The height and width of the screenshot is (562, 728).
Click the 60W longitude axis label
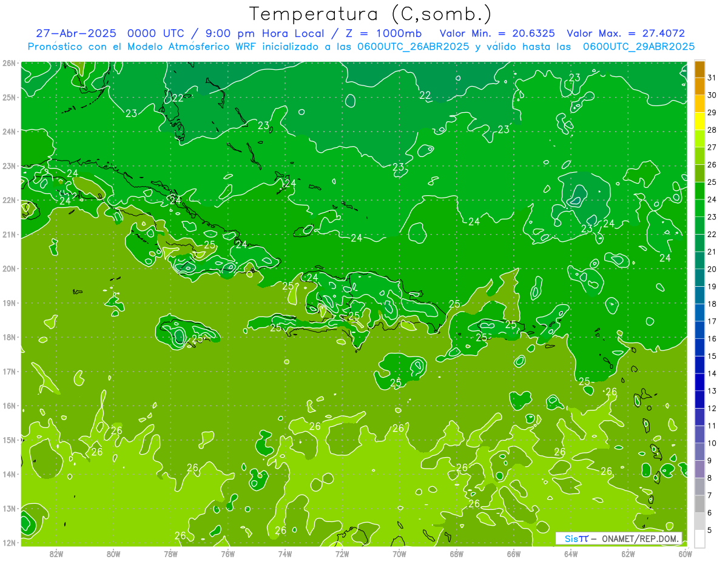tap(686, 554)
